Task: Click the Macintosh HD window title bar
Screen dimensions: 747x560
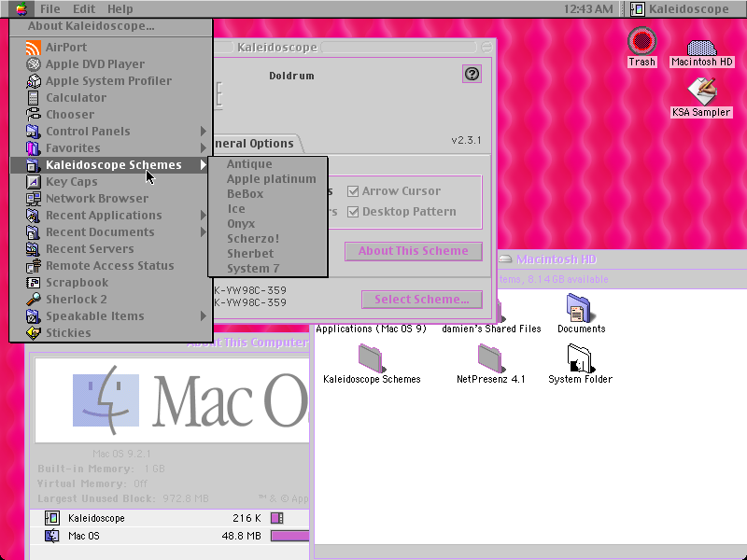Action: click(622, 259)
